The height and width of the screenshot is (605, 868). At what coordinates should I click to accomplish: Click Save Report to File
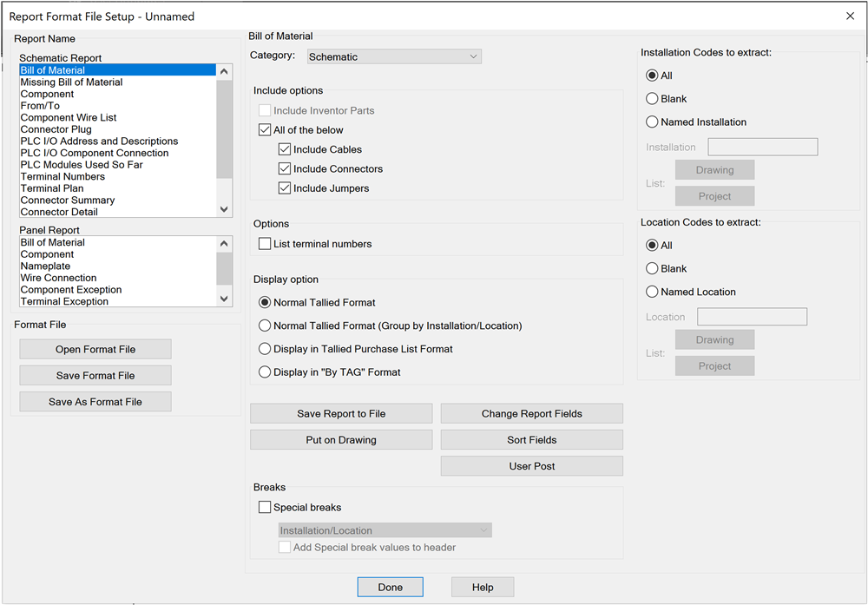tap(341, 413)
